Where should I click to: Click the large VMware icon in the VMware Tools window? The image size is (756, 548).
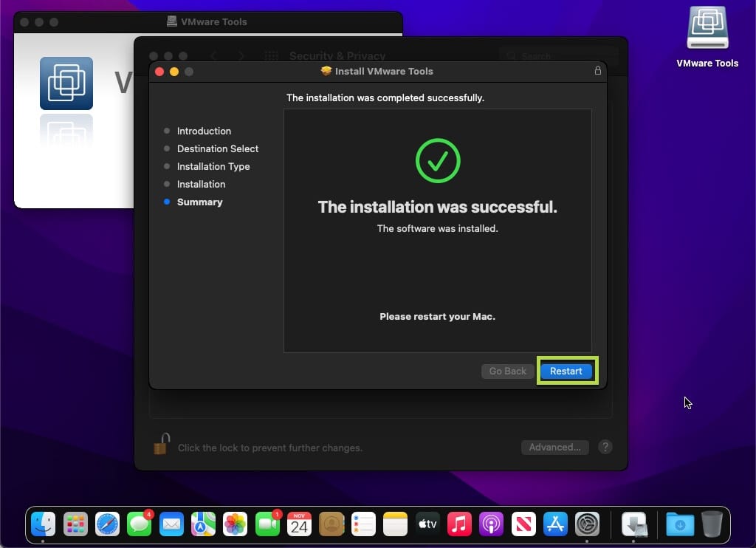pos(66,83)
